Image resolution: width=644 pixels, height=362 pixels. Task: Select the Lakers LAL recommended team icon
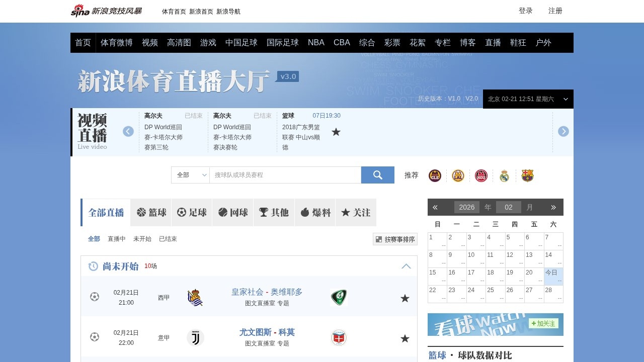point(457,175)
